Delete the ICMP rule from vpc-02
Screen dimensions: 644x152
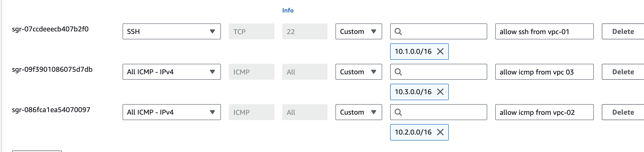(x=623, y=112)
